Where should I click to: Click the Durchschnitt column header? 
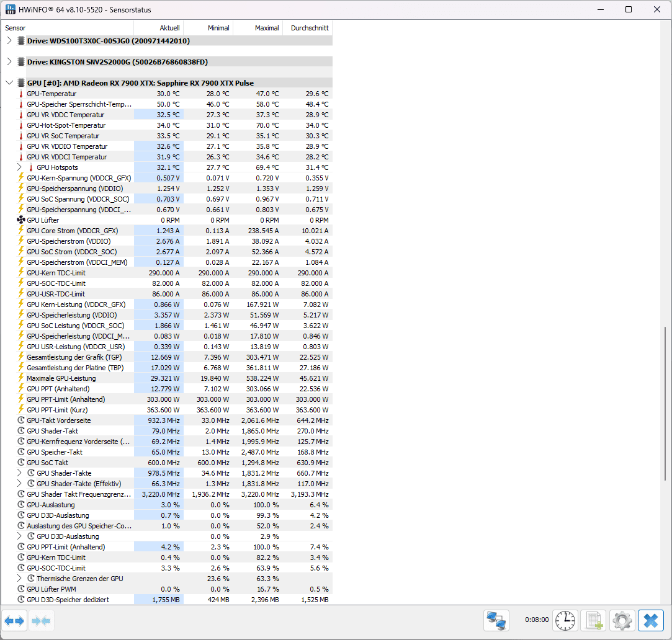click(x=308, y=28)
